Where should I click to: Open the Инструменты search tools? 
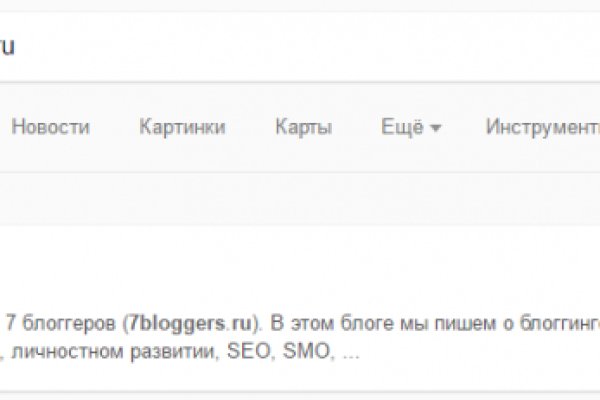pyautogui.click(x=541, y=127)
